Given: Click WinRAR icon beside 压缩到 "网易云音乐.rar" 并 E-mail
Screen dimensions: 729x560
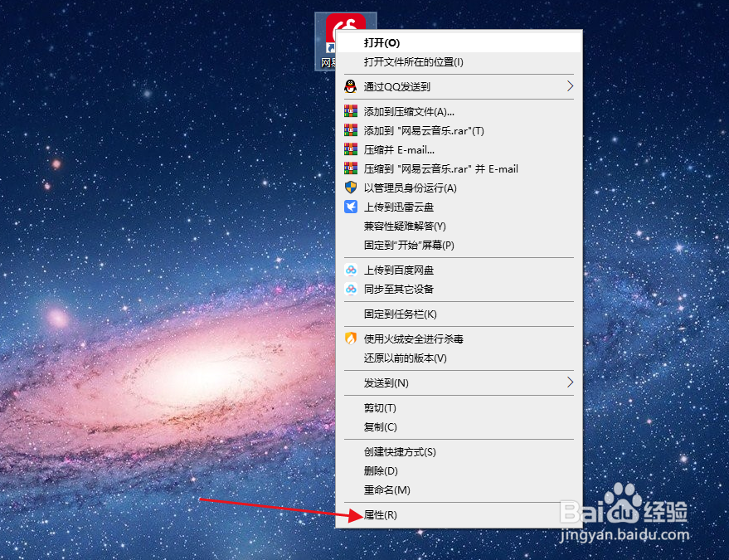Looking at the screenshot, I should (351, 168).
